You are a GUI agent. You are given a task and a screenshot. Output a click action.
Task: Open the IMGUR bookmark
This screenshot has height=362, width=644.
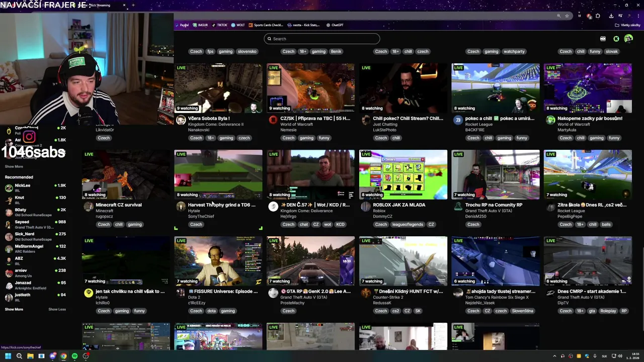click(201, 25)
